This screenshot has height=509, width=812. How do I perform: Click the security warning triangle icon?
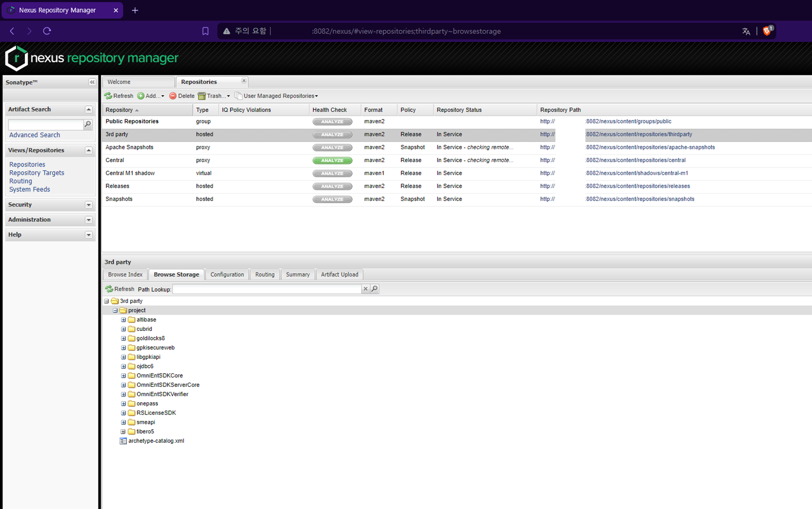tap(227, 31)
